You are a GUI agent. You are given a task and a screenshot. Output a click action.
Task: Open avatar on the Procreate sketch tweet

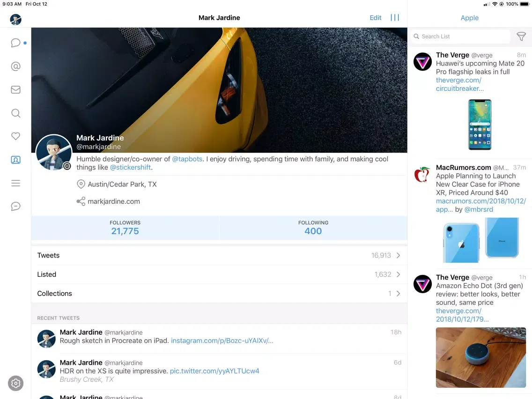pos(46,339)
